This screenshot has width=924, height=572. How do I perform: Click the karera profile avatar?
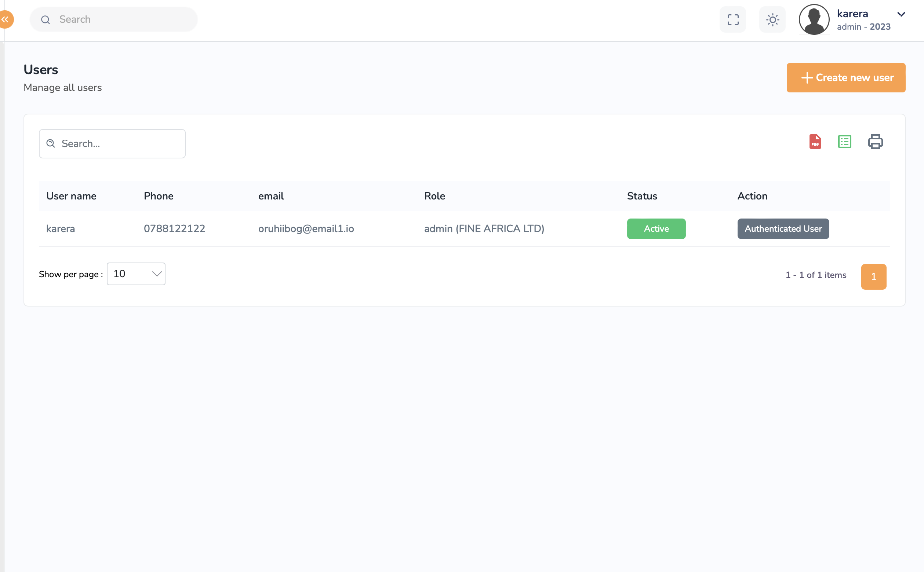[x=814, y=20]
